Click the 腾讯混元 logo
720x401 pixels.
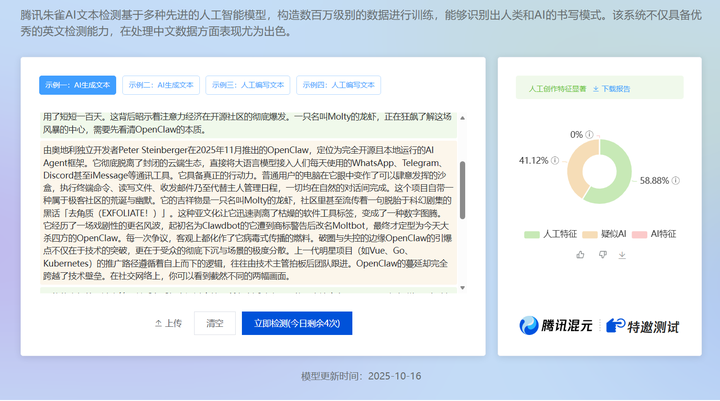[x=556, y=326]
